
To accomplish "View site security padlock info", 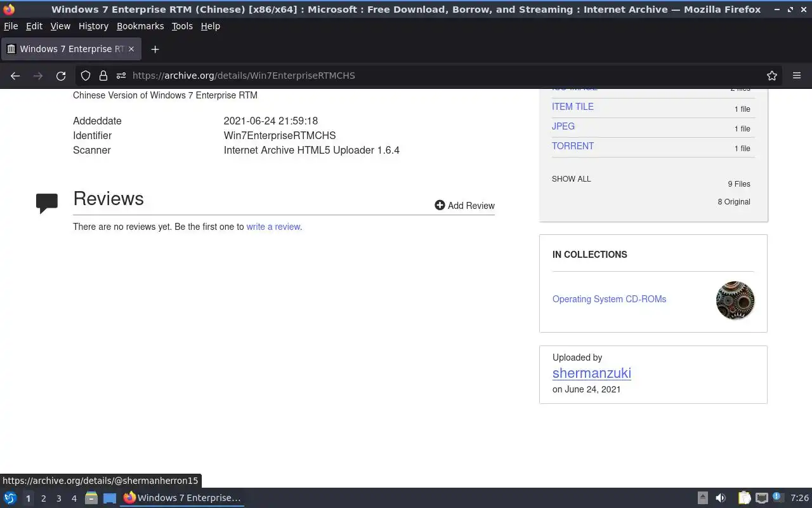I will [103, 76].
